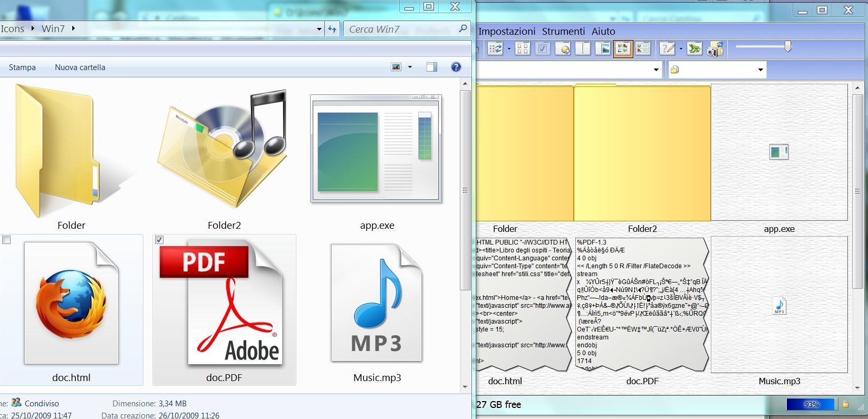Click the doc.PDF label in file manager
Image resolution: width=868 pixels, height=419 pixels.
(642, 381)
